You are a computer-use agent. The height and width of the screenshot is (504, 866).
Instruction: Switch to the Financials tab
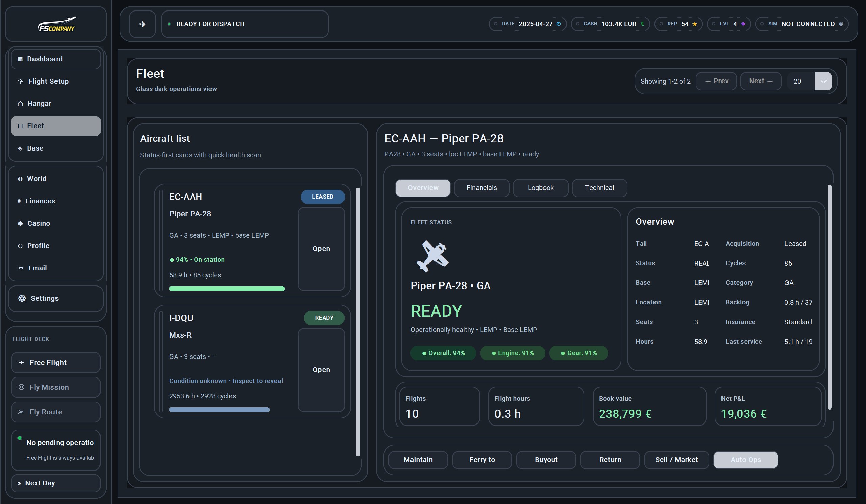[482, 188]
